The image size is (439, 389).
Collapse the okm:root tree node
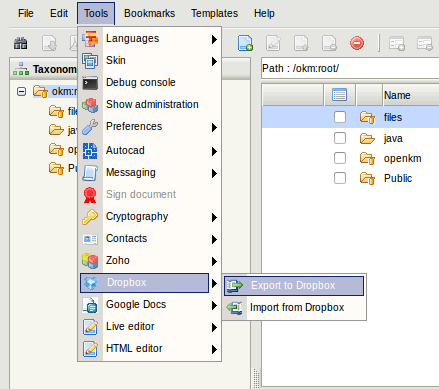pos(21,91)
